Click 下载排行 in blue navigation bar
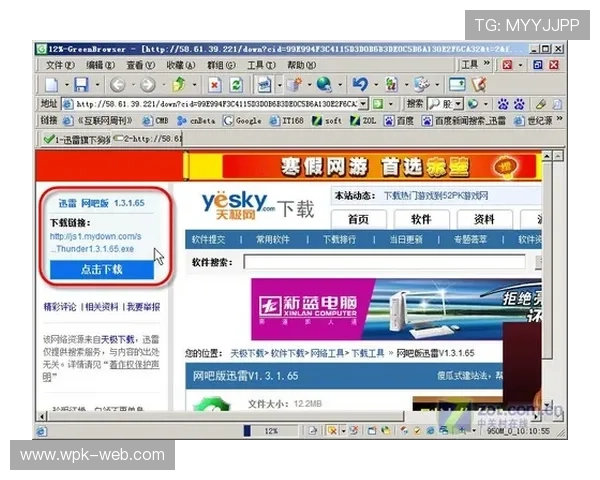 340,240
